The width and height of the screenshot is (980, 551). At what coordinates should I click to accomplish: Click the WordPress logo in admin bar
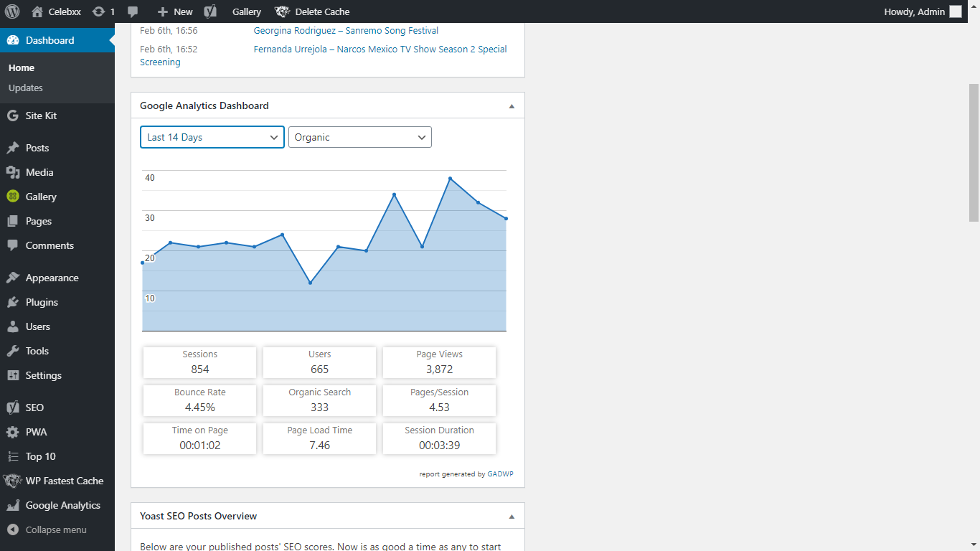click(12, 11)
